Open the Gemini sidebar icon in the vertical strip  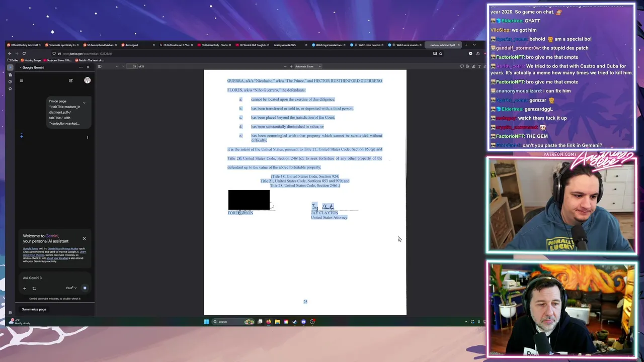pos(10,67)
